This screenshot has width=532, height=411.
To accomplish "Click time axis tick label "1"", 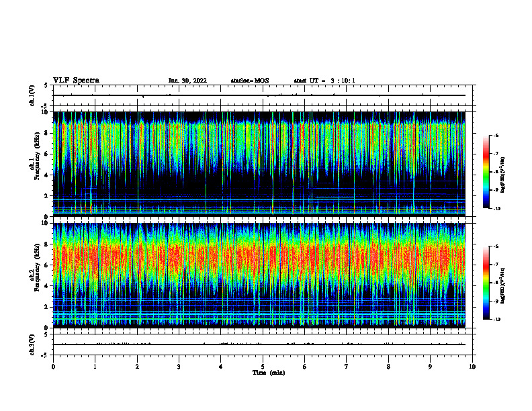I will click(95, 367).
